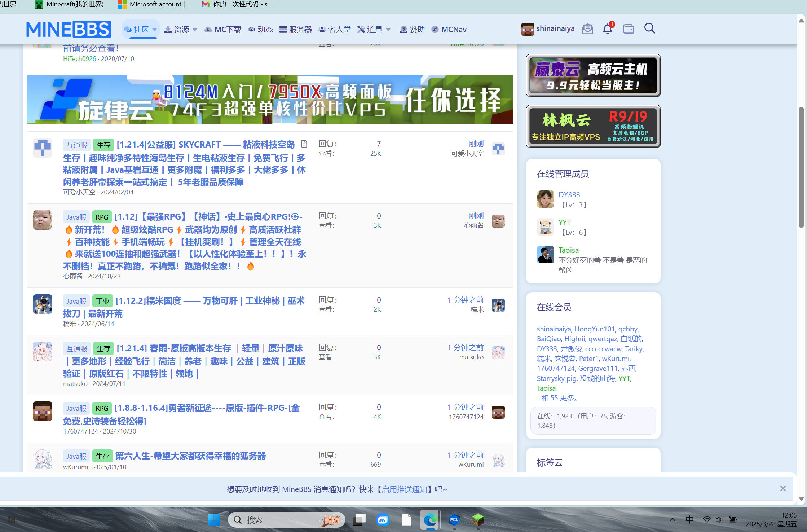Screen dimensions: 807x532
Task: Click shinainaiya avatar in the header
Action: [528, 29]
